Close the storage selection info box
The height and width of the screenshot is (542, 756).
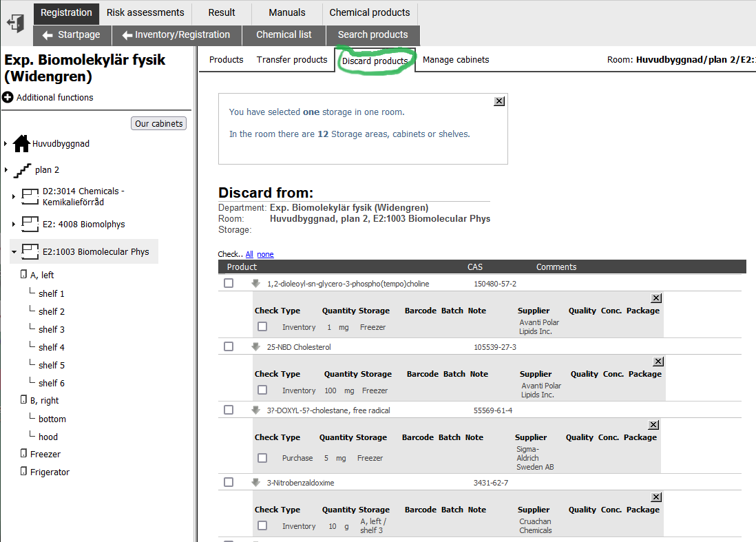coord(499,101)
